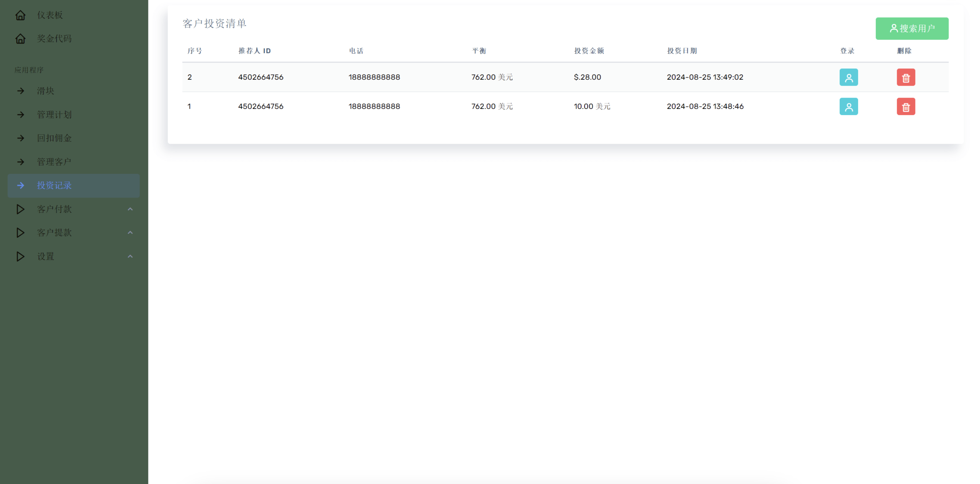Expand the 设置 menu chevron
The height and width of the screenshot is (484, 980).
point(130,256)
